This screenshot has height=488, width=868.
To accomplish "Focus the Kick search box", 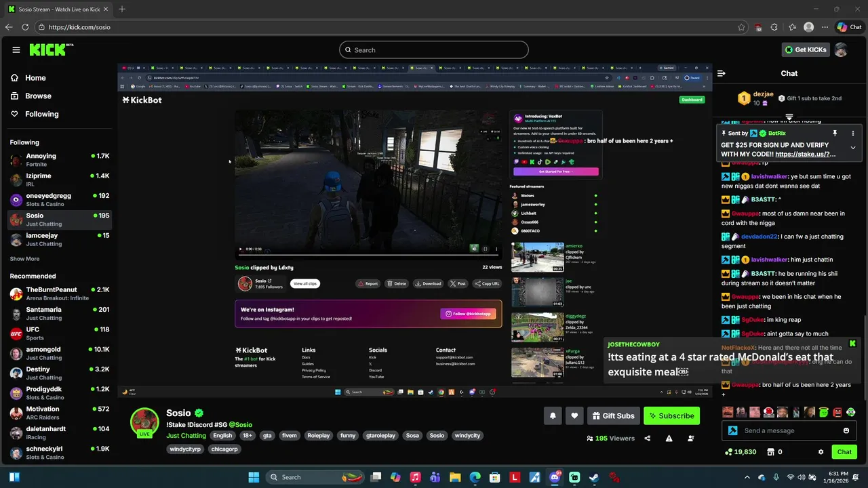I will tap(434, 49).
